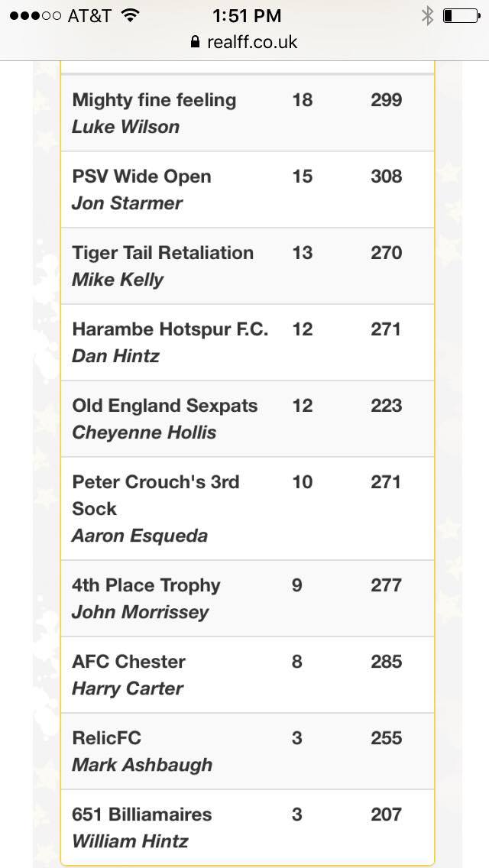
Task: Open Tiger Tail Retaliation team
Action: (247, 266)
